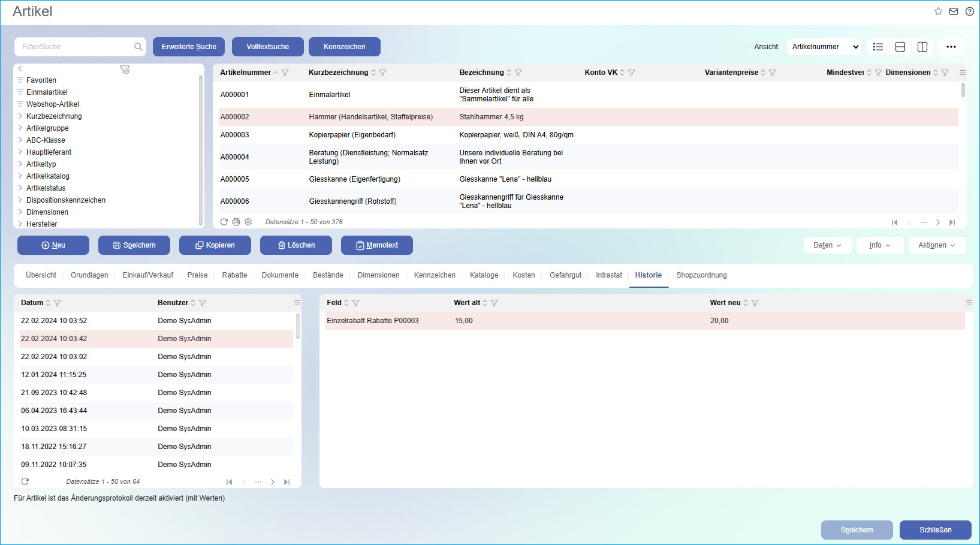Open table settings gear icon
Screen dimensions: 980x545
248,222
